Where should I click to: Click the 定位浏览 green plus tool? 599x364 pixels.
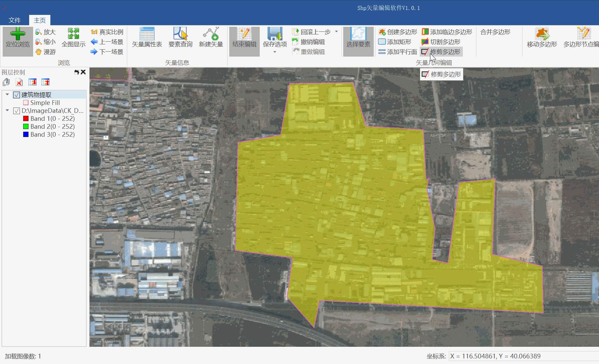pos(18,41)
